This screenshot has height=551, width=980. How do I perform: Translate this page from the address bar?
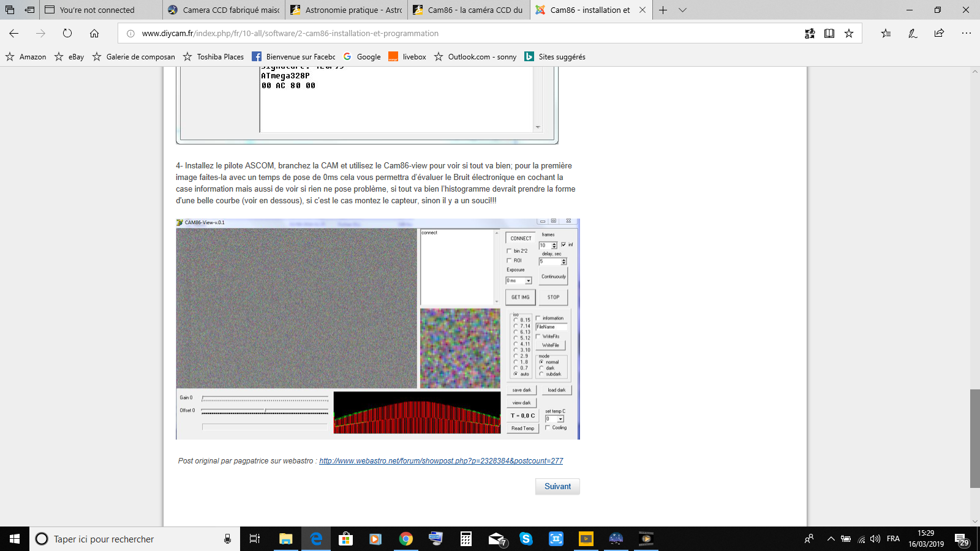coord(810,34)
